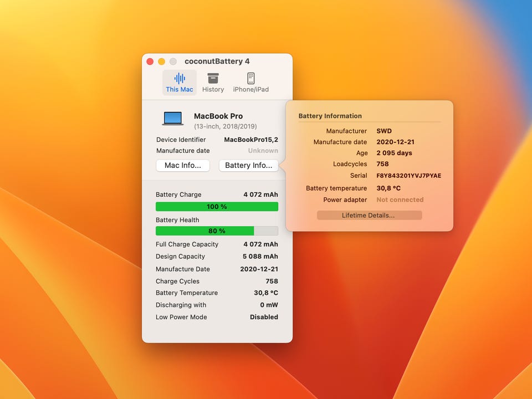Viewport: 532px width, 399px height.
Task: Click the Design Capacity label
Action: coord(180,257)
